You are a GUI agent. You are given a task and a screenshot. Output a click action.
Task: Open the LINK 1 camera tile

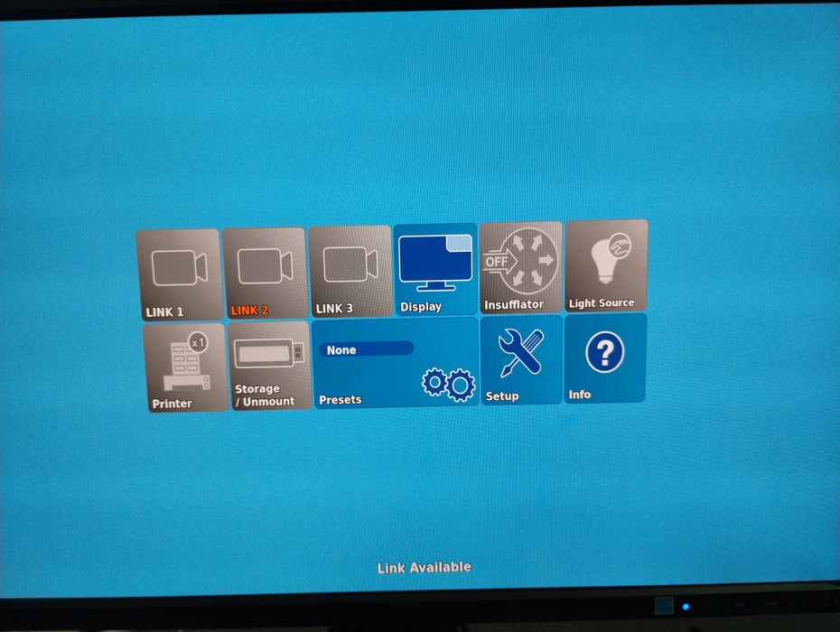[178, 275]
